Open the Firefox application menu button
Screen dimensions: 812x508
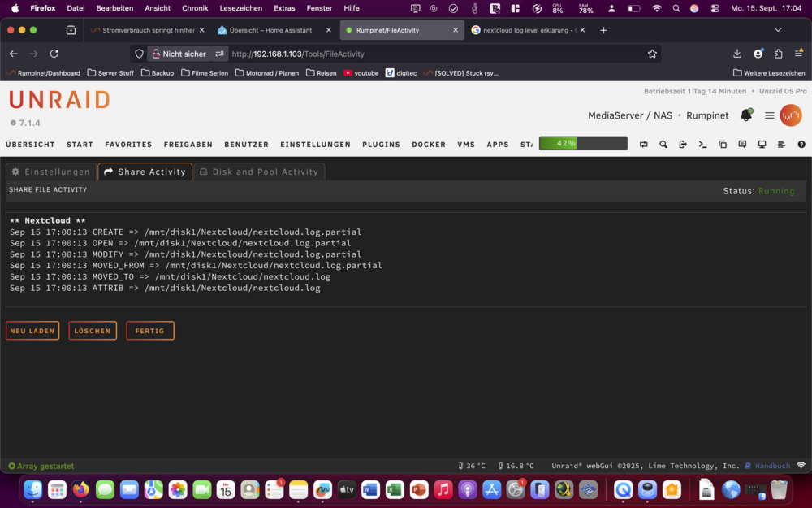(798, 54)
